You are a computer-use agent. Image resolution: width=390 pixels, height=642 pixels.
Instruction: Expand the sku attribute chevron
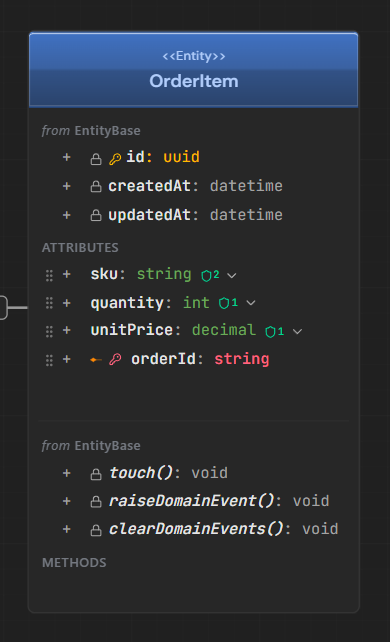click(x=232, y=276)
